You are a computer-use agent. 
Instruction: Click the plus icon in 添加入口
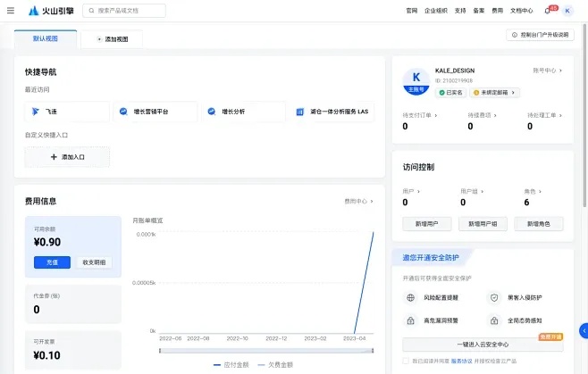(54, 157)
